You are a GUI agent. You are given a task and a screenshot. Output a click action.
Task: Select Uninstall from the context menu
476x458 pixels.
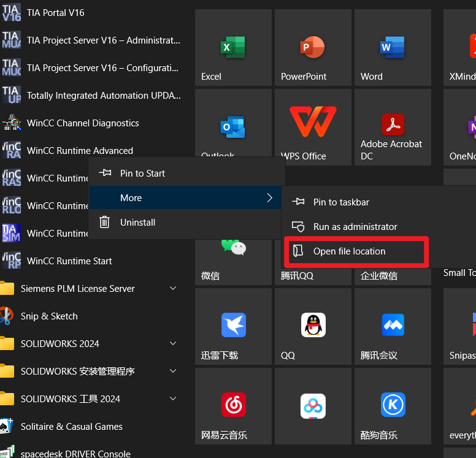tap(185, 222)
